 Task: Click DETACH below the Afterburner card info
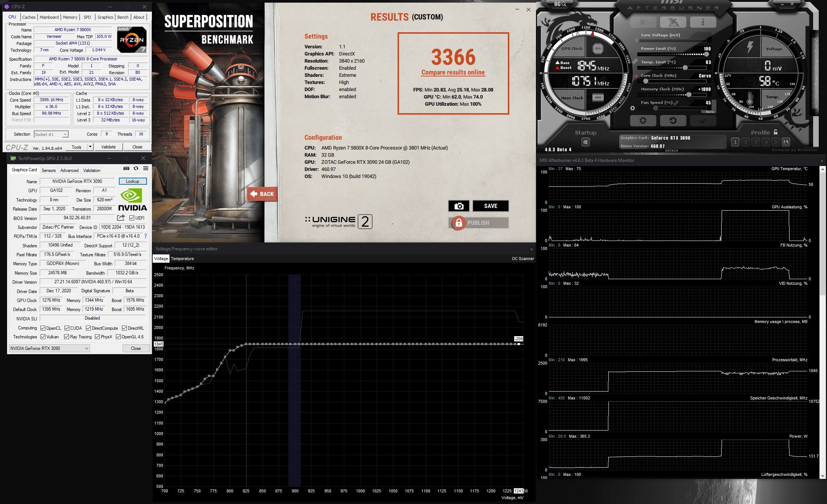point(671,151)
